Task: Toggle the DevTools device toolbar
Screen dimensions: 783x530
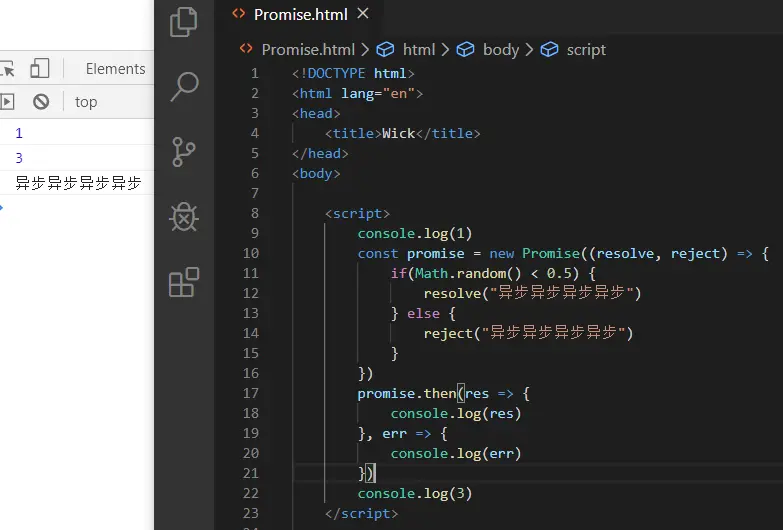Action: 40,68
